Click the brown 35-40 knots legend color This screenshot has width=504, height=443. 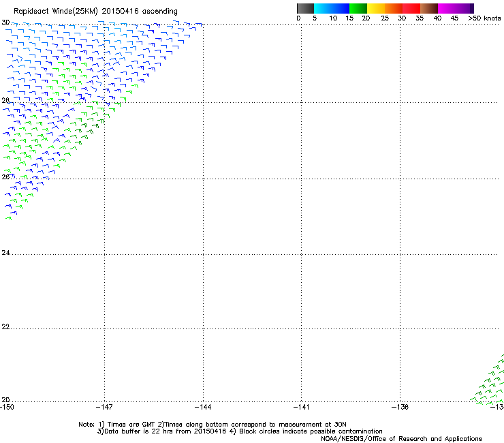point(429,8)
